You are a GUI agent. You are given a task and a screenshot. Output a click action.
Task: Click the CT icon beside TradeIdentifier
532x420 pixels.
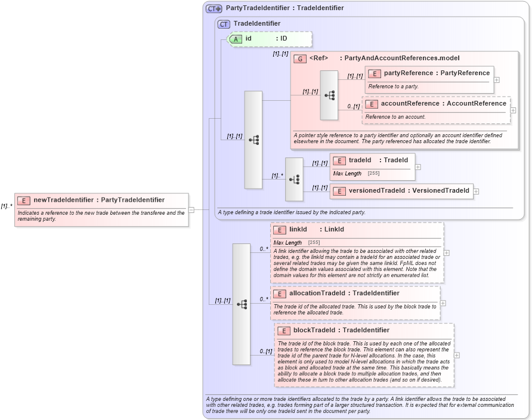[x=224, y=24]
